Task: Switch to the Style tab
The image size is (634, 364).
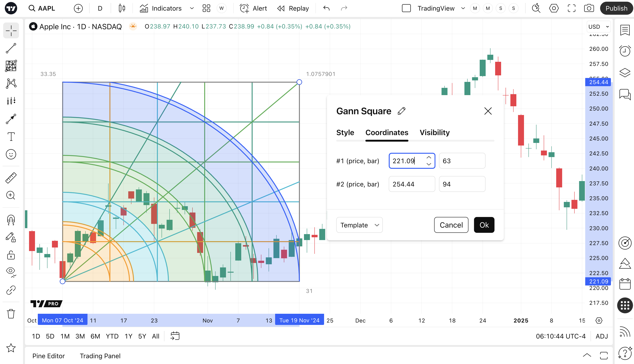Action: (x=345, y=132)
